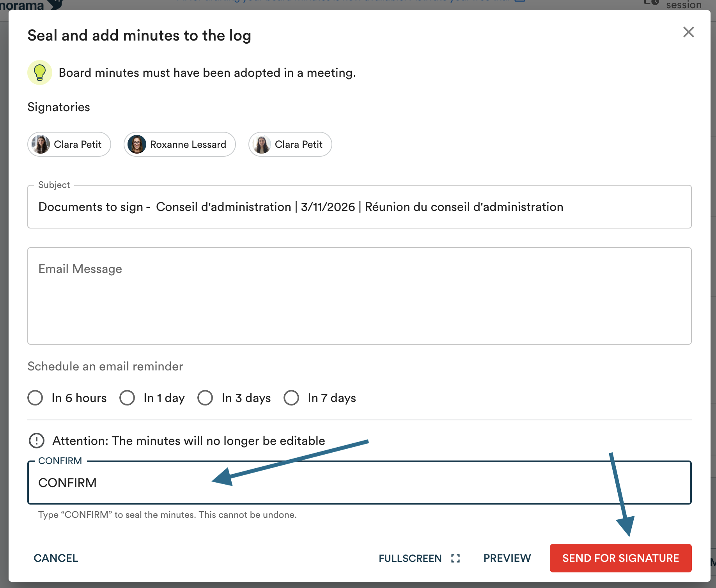The height and width of the screenshot is (588, 716).
Task: Switch to Fullscreen view
Action: coord(410,558)
